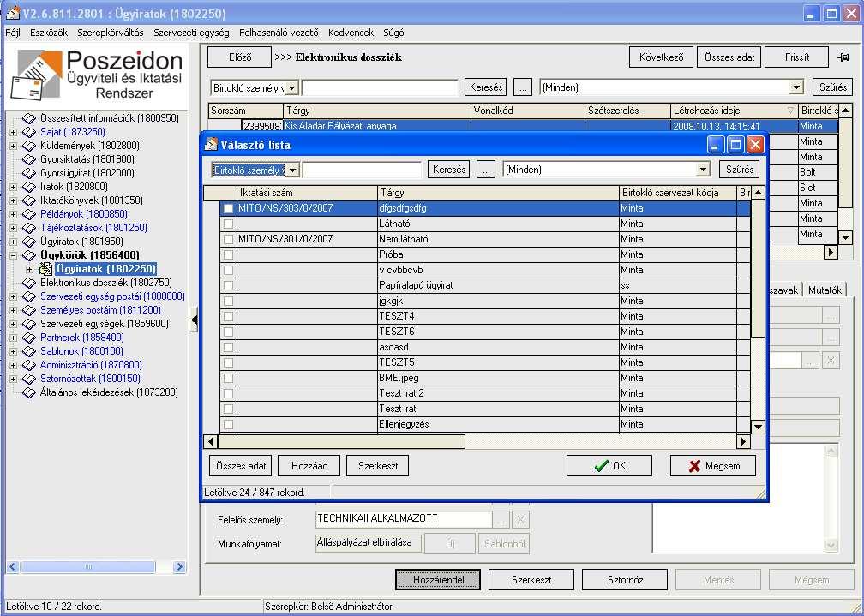Click the dialog's Szerkeszt button
This screenshot has width=864, height=616.
(x=377, y=466)
